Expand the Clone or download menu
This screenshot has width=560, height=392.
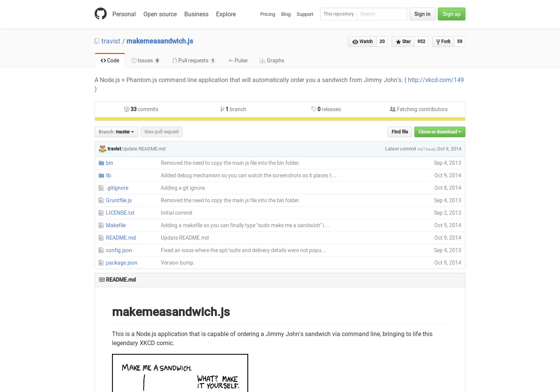(x=440, y=132)
